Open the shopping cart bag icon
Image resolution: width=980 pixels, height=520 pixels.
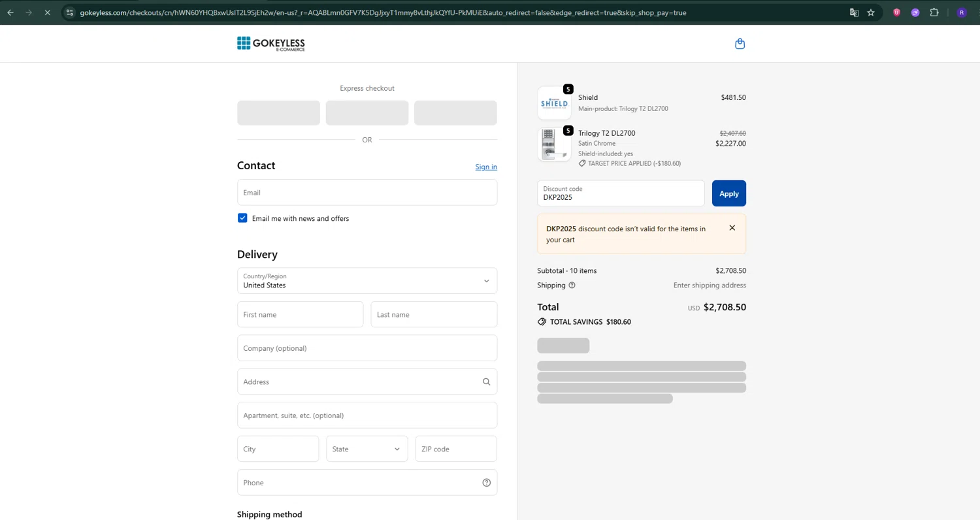(740, 44)
